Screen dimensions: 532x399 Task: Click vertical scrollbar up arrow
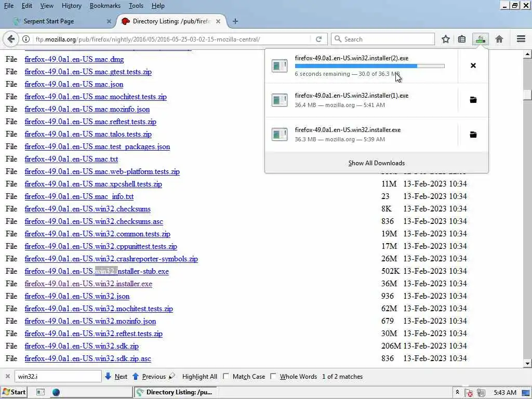(x=527, y=54)
